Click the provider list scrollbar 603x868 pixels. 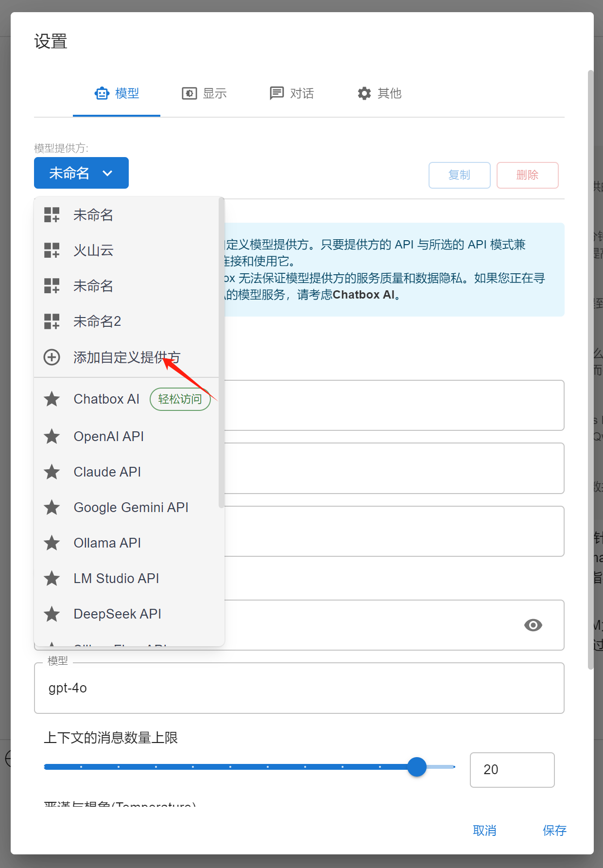click(x=222, y=353)
